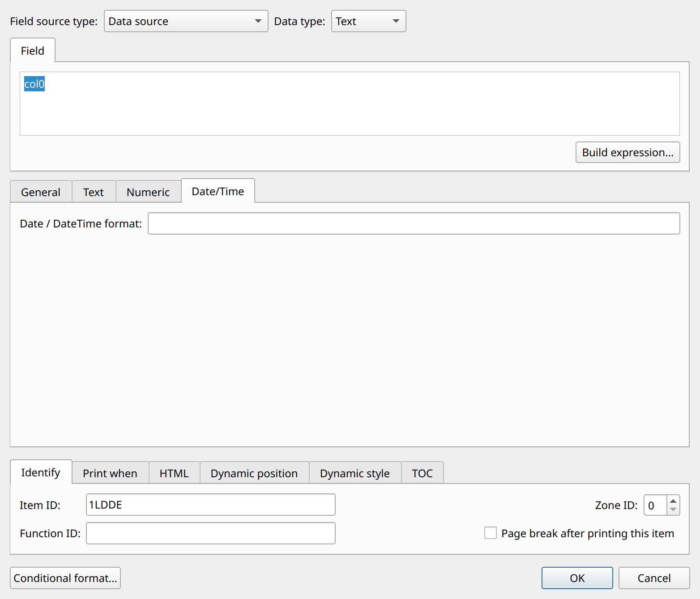700x599 pixels.
Task: Select the Date/Time tab
Action: click(x=218, y=191)
